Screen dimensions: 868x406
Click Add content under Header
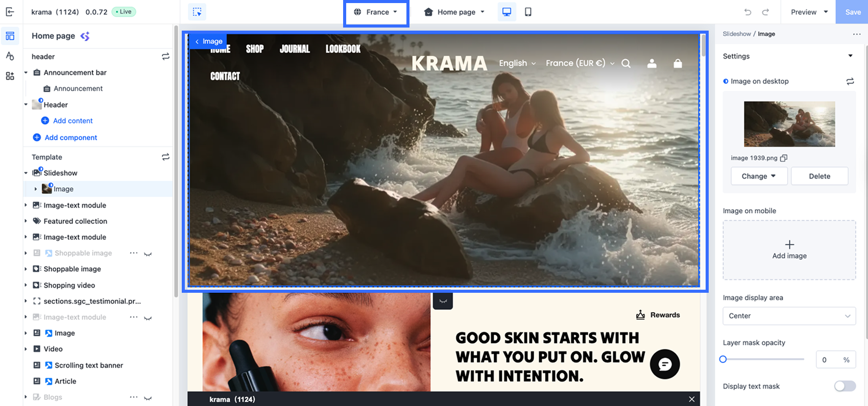point(73,121)
